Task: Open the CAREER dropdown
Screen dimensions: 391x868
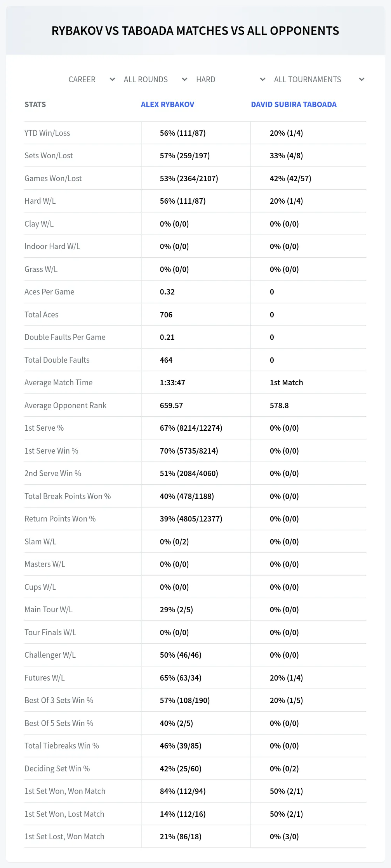Action: [x=92, y=80]
